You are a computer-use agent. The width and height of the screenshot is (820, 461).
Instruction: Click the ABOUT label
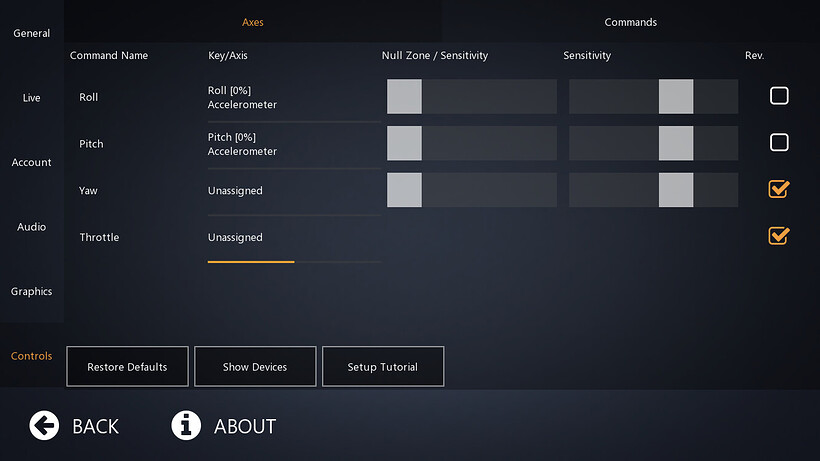click(245, 426)
